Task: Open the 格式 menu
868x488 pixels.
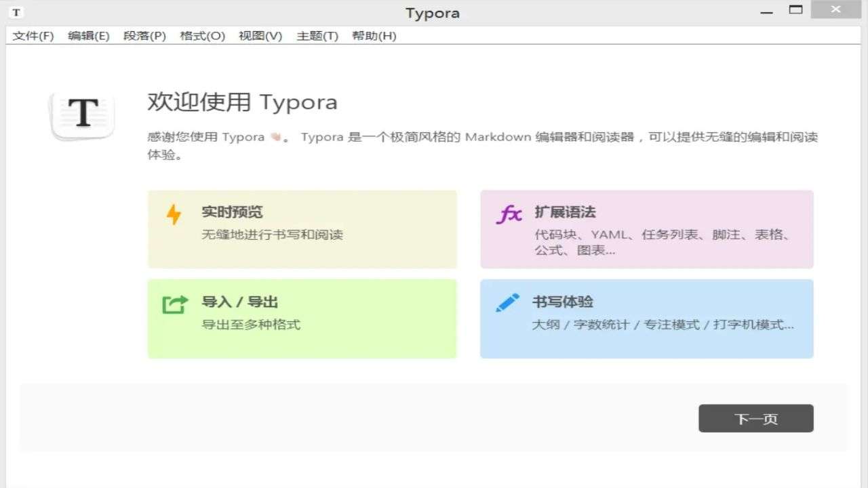Action: pyautogui.click(x=203, y=36)
